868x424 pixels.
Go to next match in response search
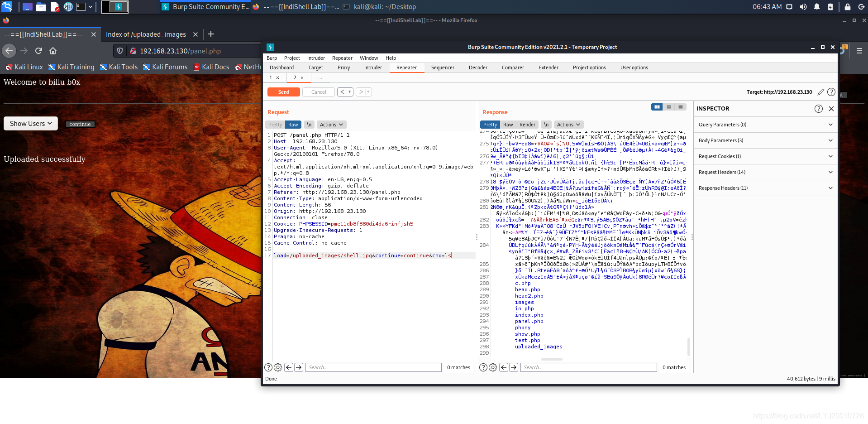click(x=514, y=367)
